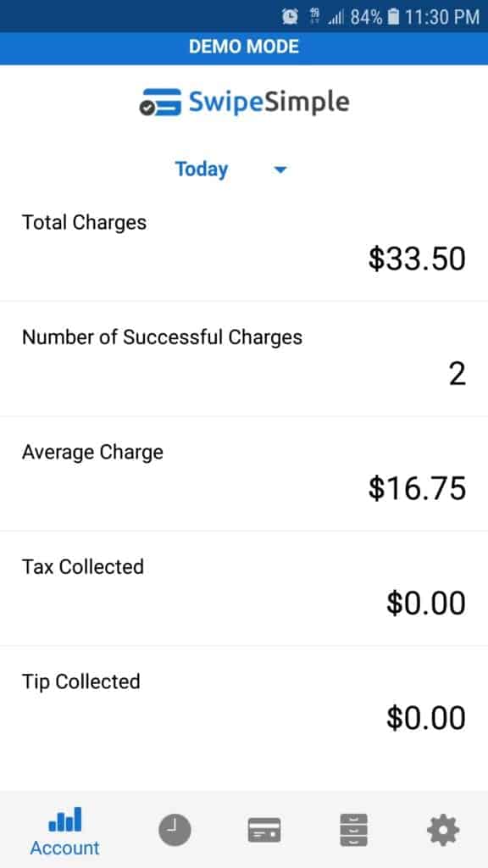488x868 pixels.
Task: Tap the DEMO MODE banner
Action: 244,47
